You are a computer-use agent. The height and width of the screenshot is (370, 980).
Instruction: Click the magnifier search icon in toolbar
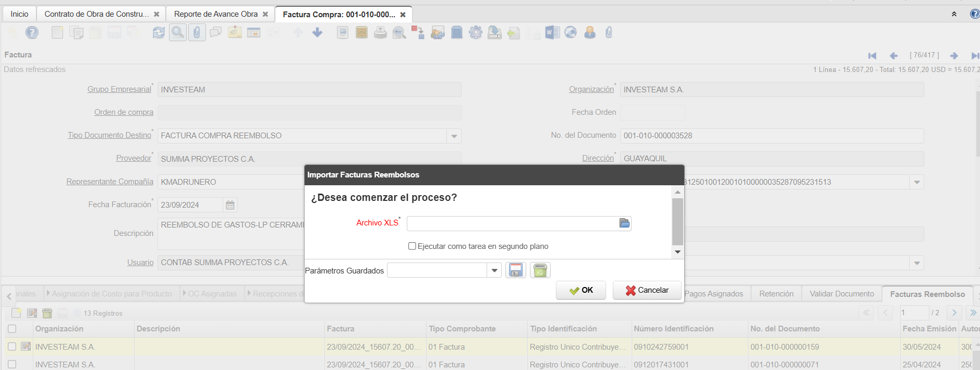point(178,33)
